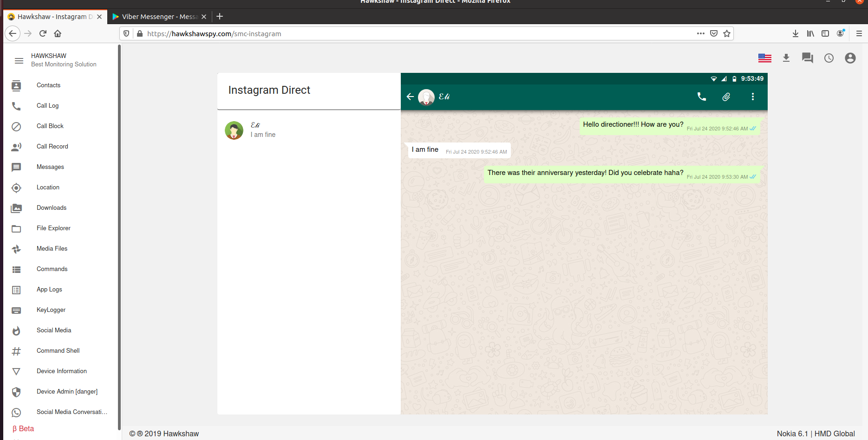This screenshot has width=868, height=440.
Task: Click the Contacts sidebar icon
Action: [x=16, y=85]
